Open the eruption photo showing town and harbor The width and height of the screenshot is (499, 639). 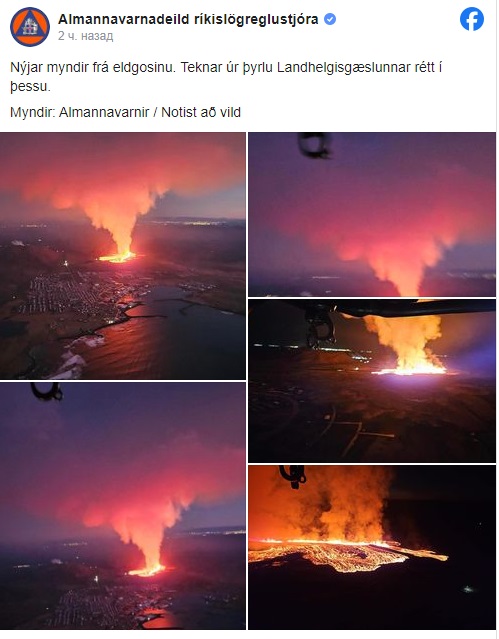click(123, 256)
